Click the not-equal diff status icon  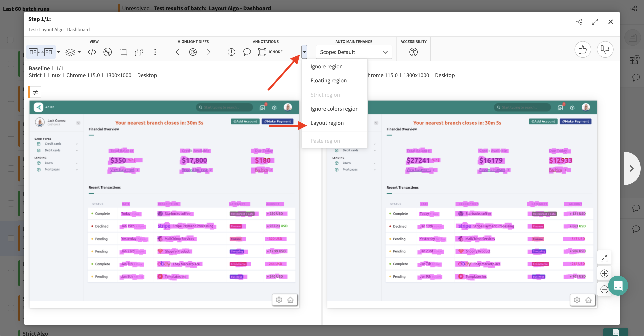click(x=35, y=92)
